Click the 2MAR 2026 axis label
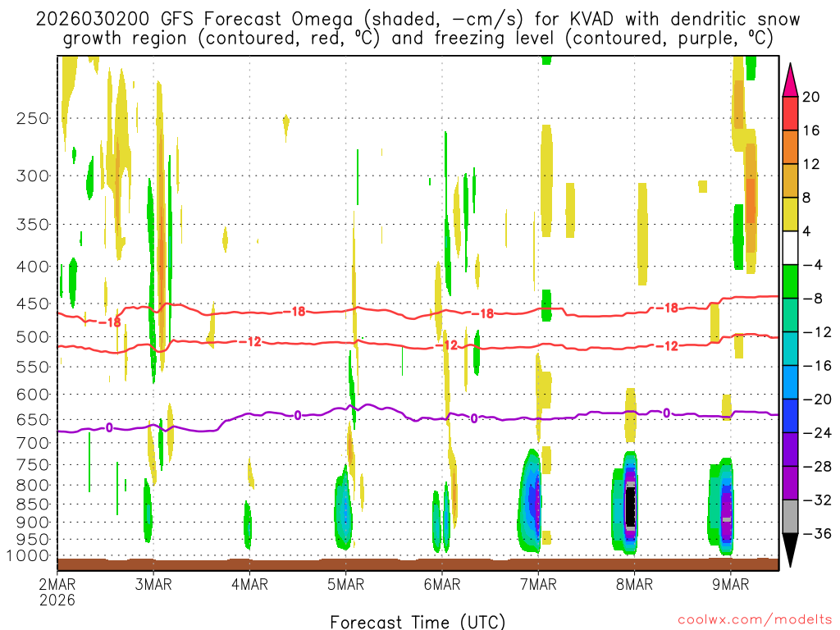This screenshot has width=840, height=630. click(57, 592)
